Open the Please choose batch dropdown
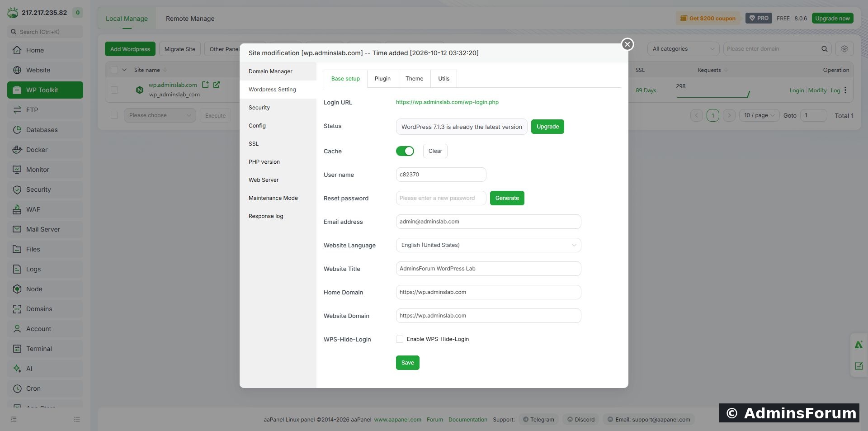This screenshot has width=868, height=431. (160, 115)
